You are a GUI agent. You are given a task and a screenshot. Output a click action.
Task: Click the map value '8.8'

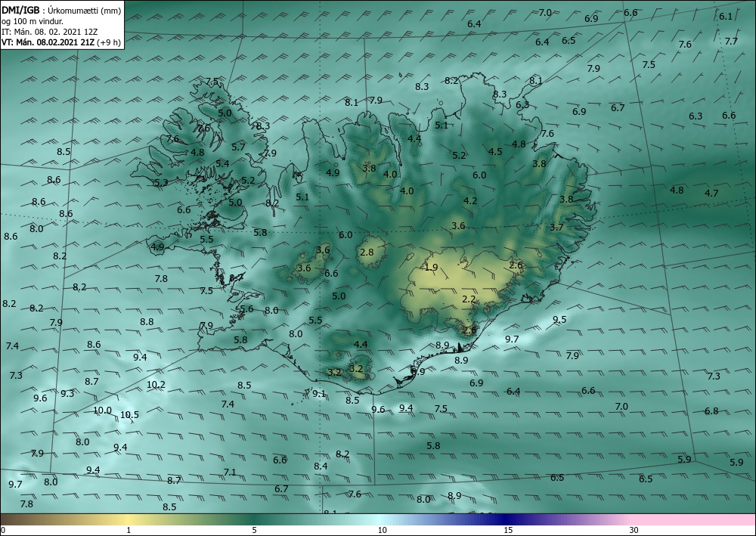[147, 322]
